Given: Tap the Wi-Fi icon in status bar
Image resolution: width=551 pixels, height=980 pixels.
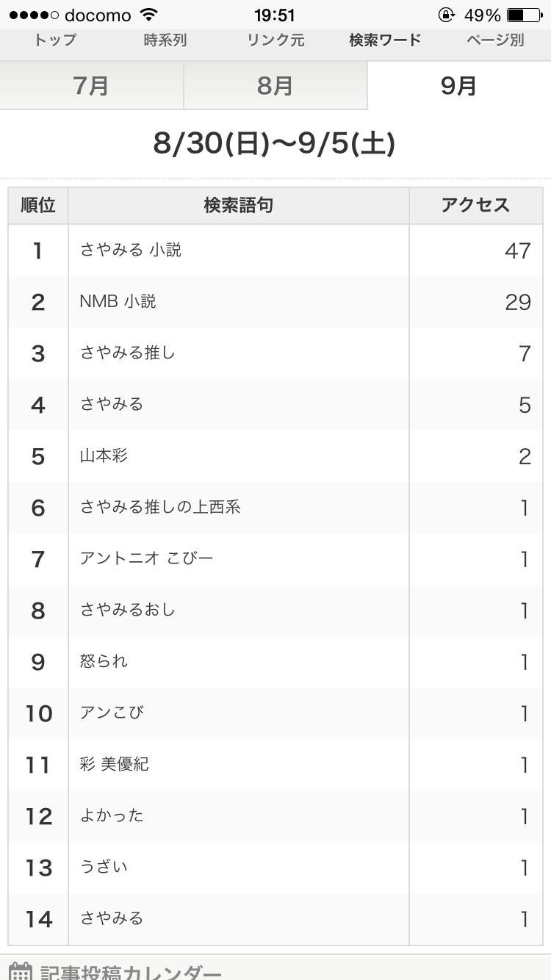Looking at the screenshot, I should [x=149, y=15].
